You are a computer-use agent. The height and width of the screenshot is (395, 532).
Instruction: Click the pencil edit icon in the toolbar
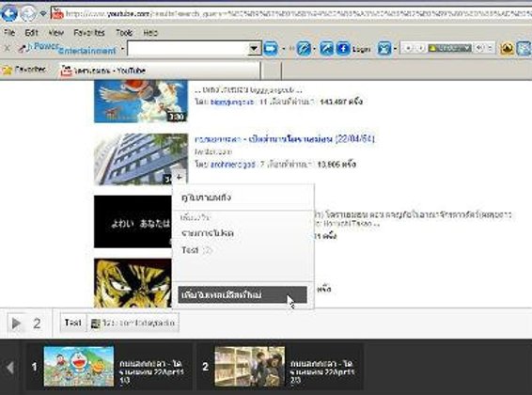pos(304,49)
